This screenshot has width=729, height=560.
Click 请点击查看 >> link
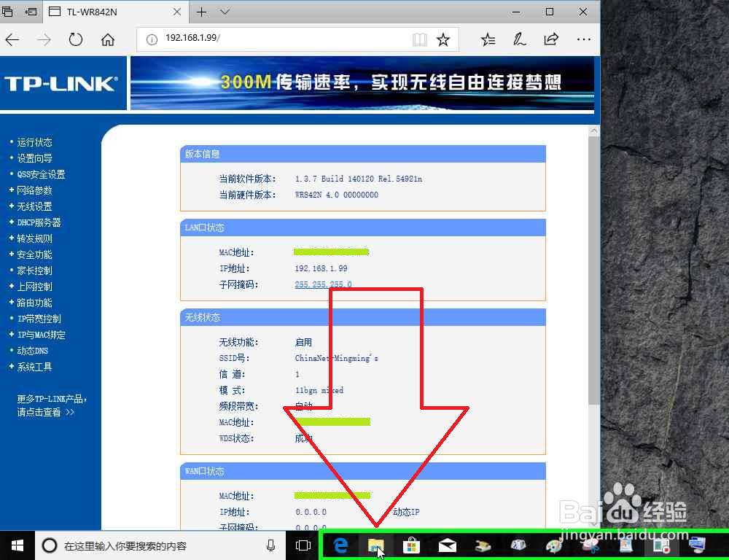click(x=45, y=412)
